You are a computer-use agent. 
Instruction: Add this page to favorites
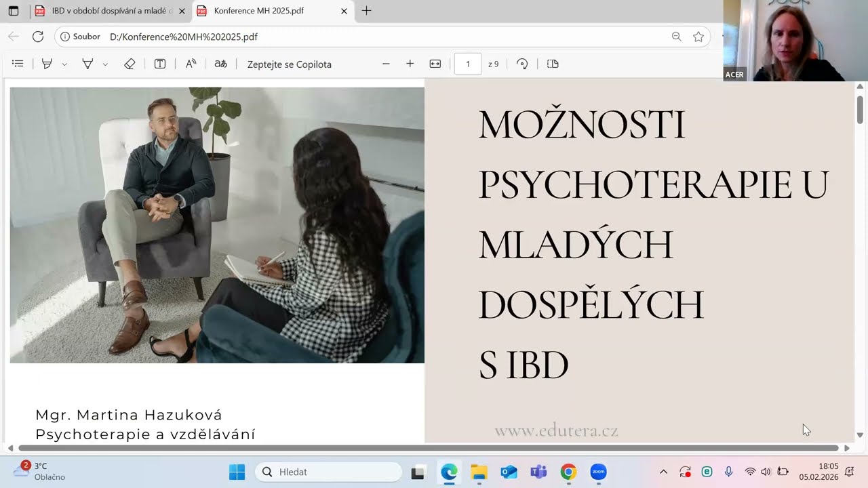[x=698, y=37]
